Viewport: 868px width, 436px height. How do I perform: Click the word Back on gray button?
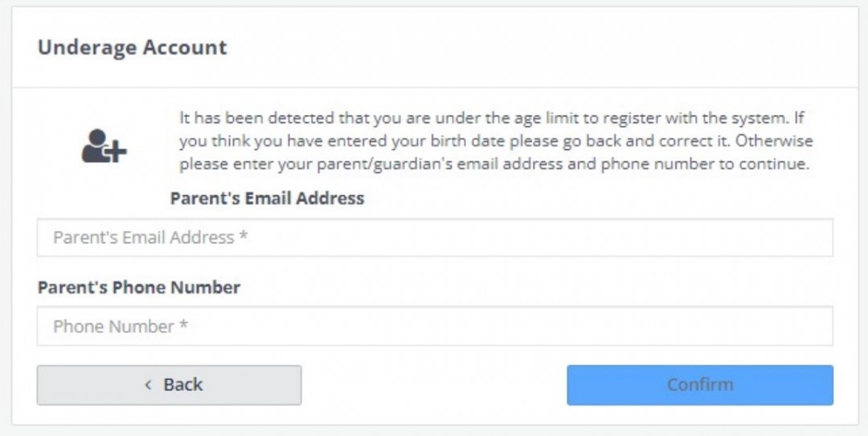[182, 385]
